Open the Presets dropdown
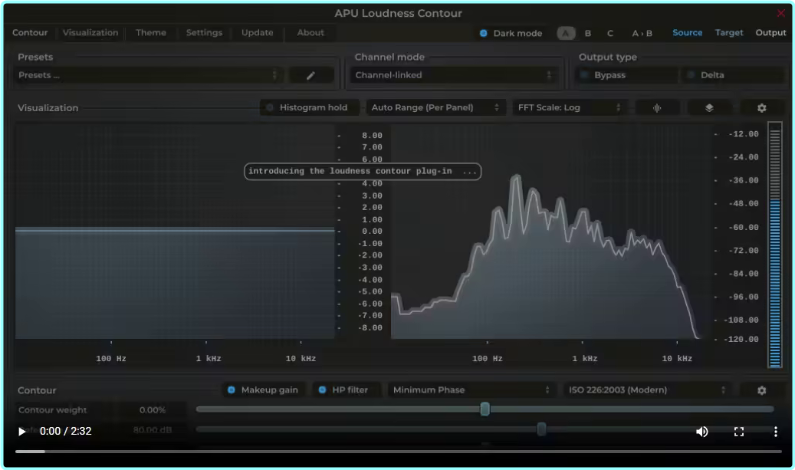795x470 pixels. click(149, 75)
